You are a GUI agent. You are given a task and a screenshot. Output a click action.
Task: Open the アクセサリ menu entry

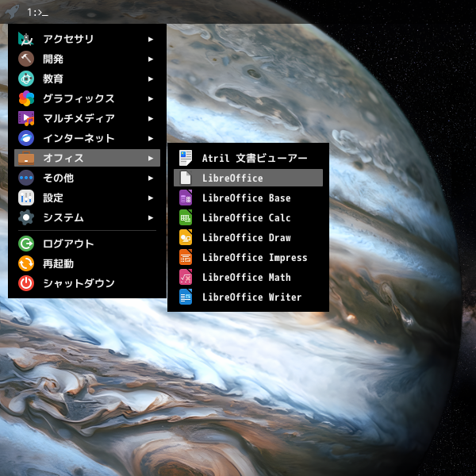87,39
